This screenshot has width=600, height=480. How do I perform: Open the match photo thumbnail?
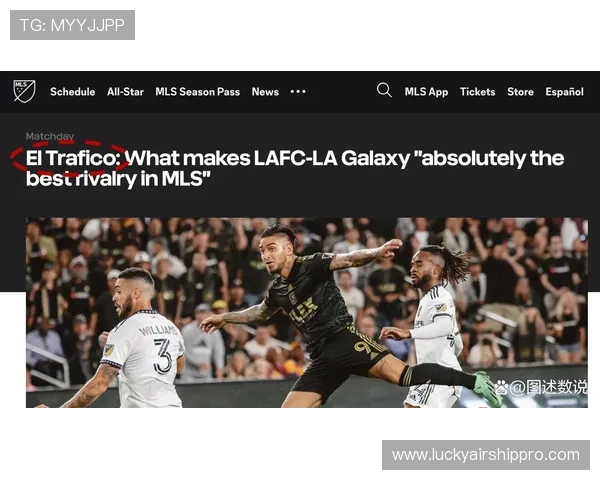[x=307, y=312]
